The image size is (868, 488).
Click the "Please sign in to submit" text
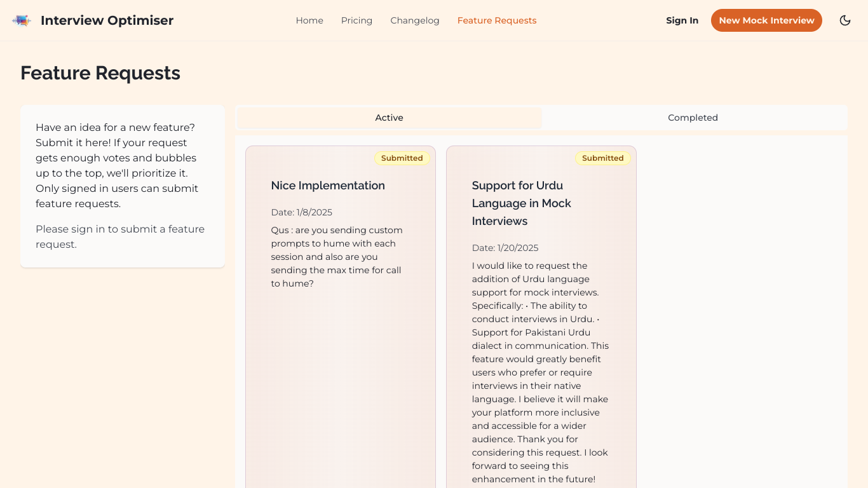[120, 236]
